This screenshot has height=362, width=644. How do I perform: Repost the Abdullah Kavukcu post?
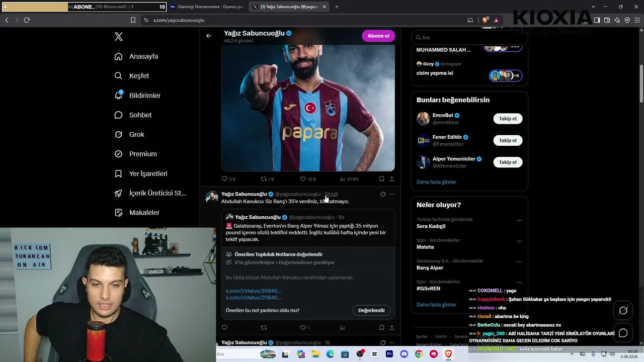(264, 328)
